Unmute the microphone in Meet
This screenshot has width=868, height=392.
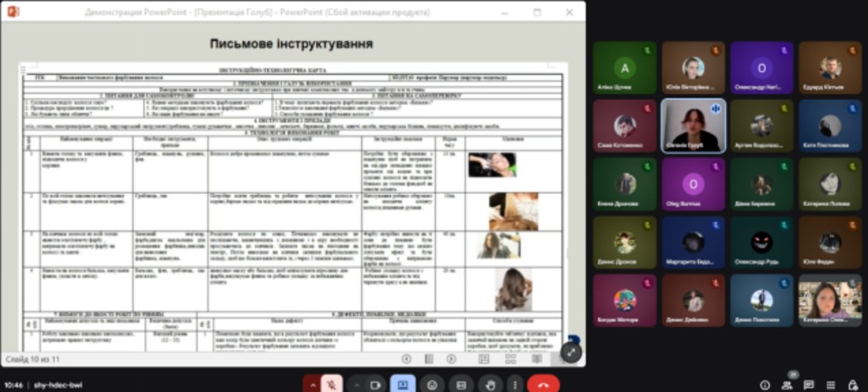(332, 385)
